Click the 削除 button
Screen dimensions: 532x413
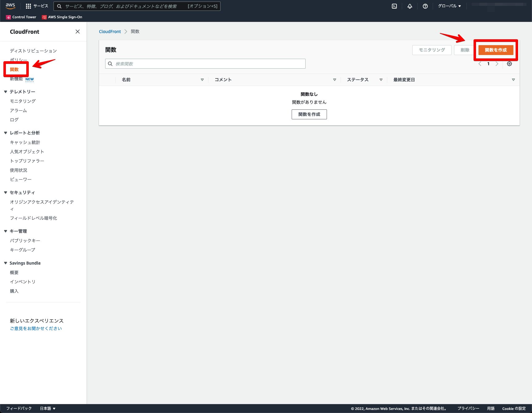tap(465, 50)
